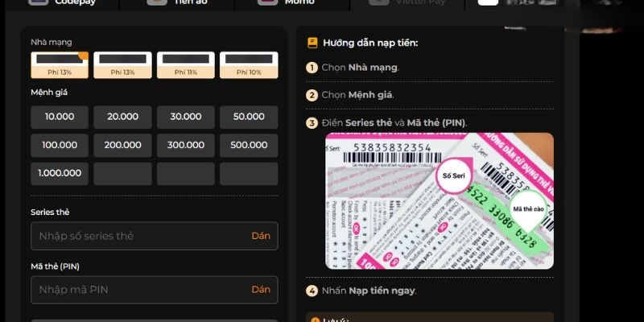Pick the 500.000 card value

(249, 146)
